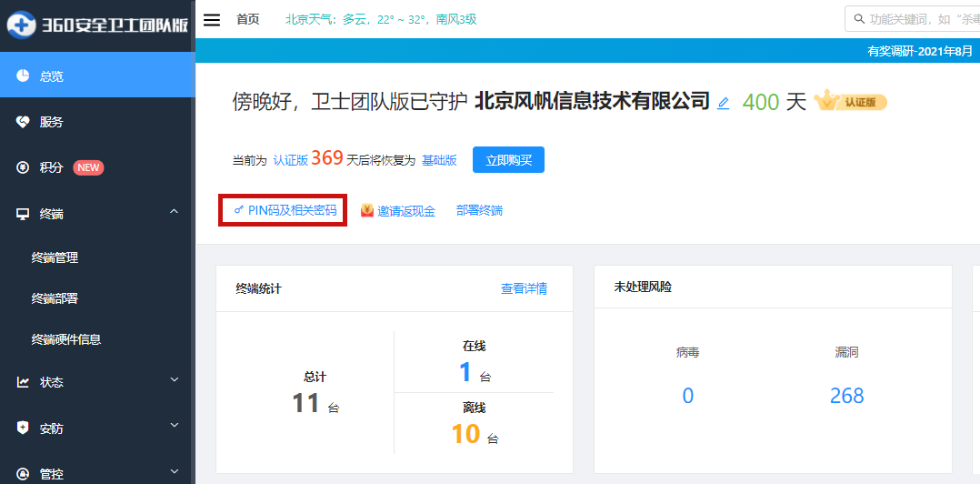
Task: Click the 管控 lock icon
Action: [23, 474]
